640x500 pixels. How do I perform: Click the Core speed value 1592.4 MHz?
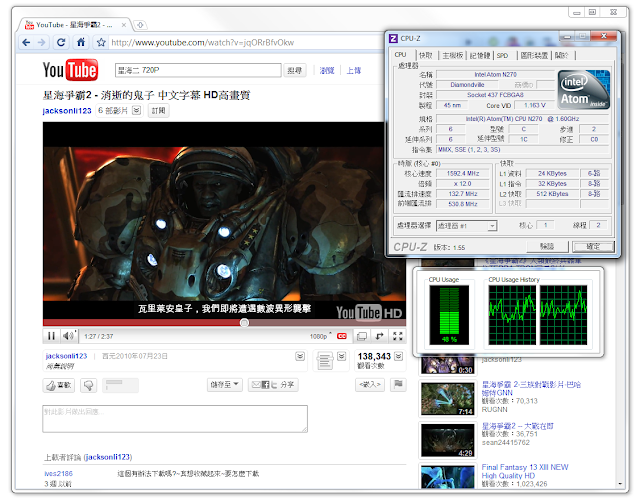463,173
